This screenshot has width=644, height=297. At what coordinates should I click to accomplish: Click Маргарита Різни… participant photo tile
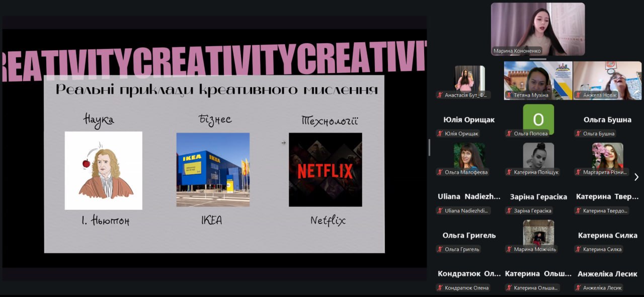607,156
